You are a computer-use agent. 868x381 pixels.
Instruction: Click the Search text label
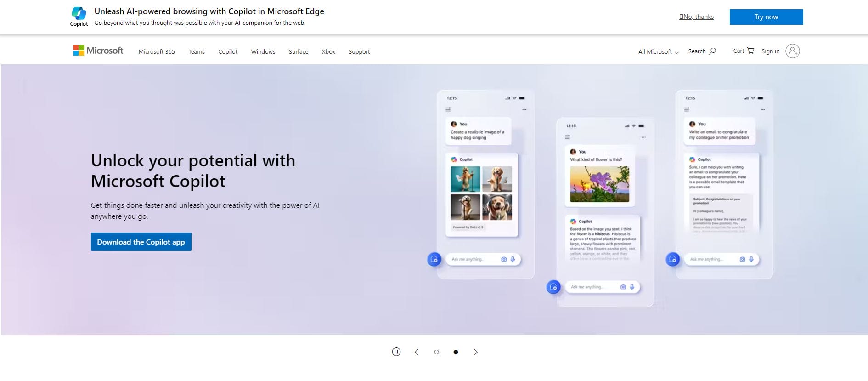click(x=697, y=51)
